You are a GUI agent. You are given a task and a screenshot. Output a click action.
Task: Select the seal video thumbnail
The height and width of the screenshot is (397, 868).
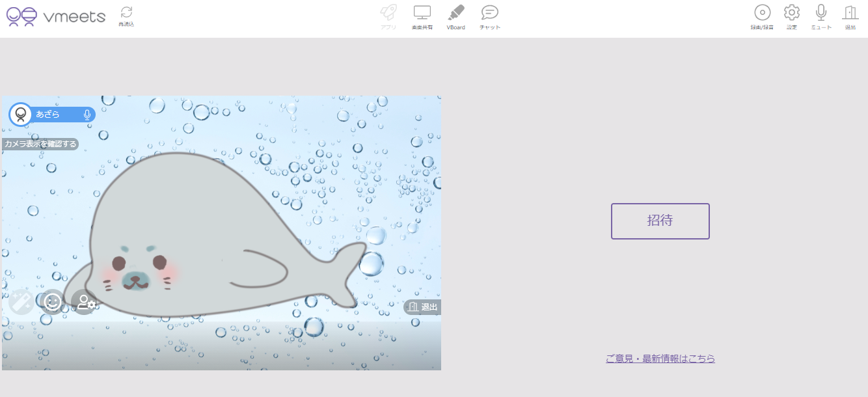pyautogui.click(x=221, y=233)
